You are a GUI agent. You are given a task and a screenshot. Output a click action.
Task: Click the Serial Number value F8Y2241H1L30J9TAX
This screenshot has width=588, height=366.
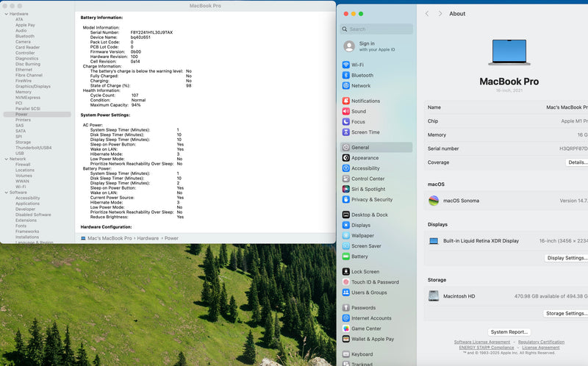click(x=151, y=32)
